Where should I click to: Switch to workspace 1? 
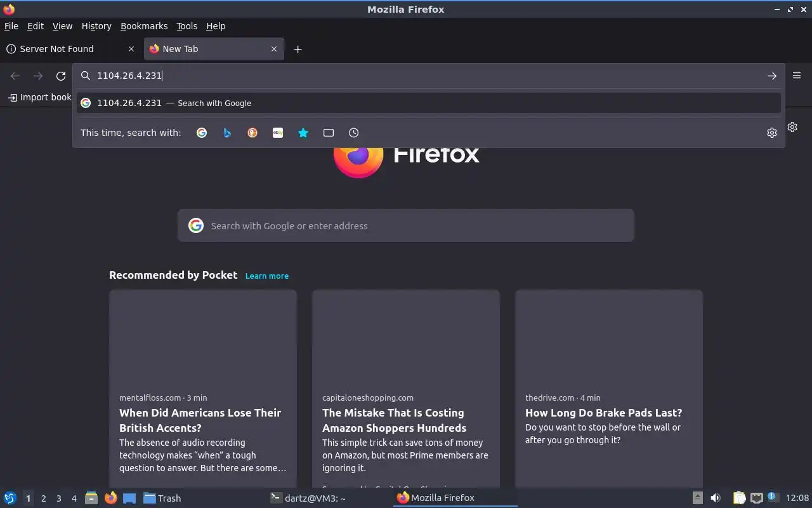click(28, 498)
